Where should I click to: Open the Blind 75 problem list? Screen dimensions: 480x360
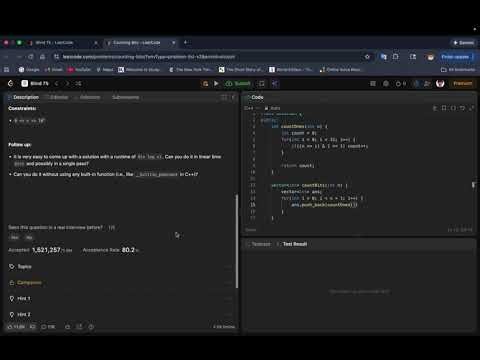tap(35, 83)
